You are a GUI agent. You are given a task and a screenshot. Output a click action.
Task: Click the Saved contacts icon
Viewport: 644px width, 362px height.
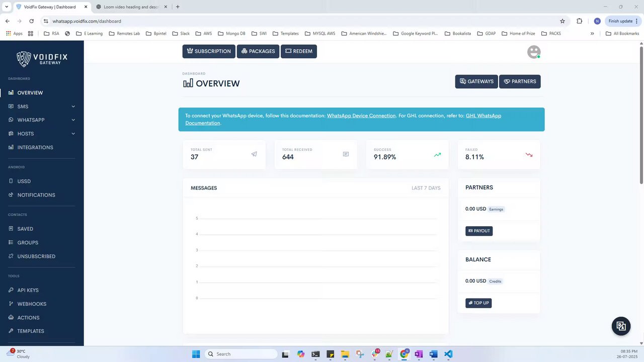click(11, 229)
